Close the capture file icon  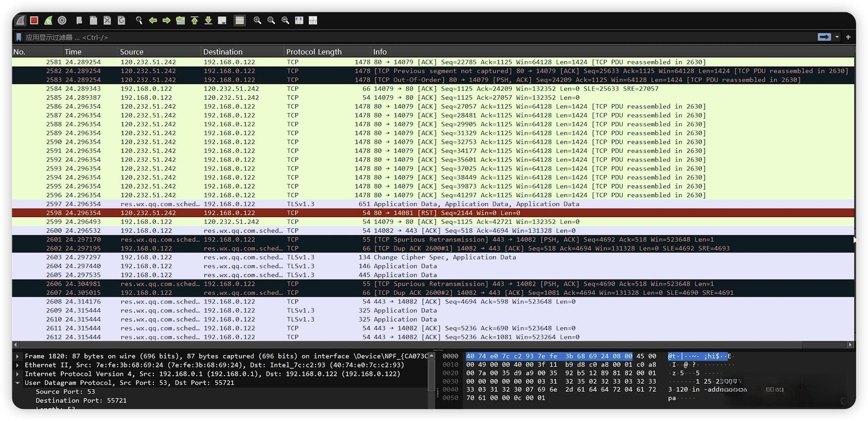tap(107, 20)
